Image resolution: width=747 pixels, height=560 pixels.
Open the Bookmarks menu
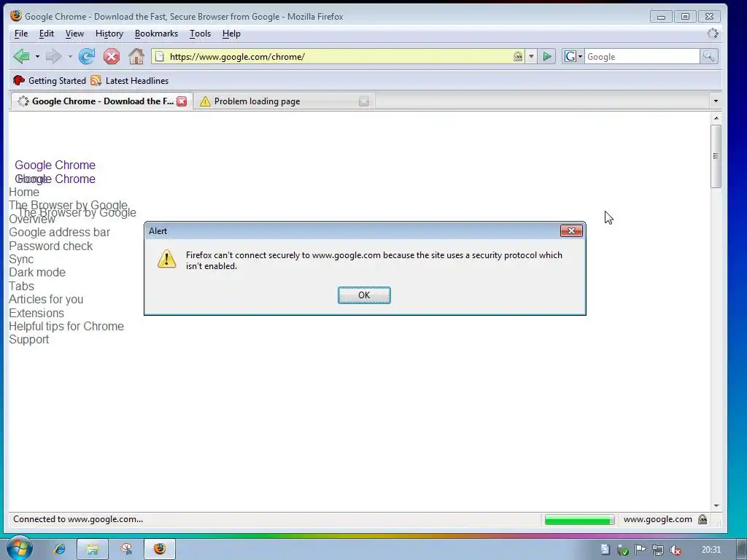[x=156, y=34]
